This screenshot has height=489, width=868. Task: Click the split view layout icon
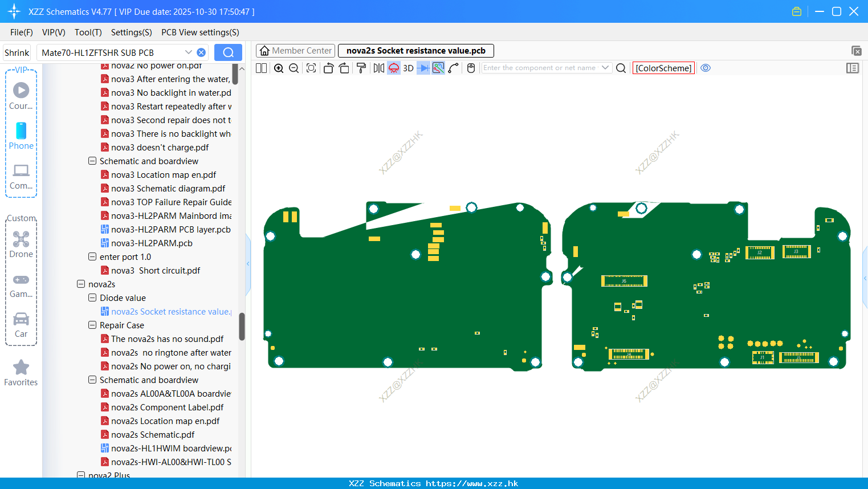261,68
